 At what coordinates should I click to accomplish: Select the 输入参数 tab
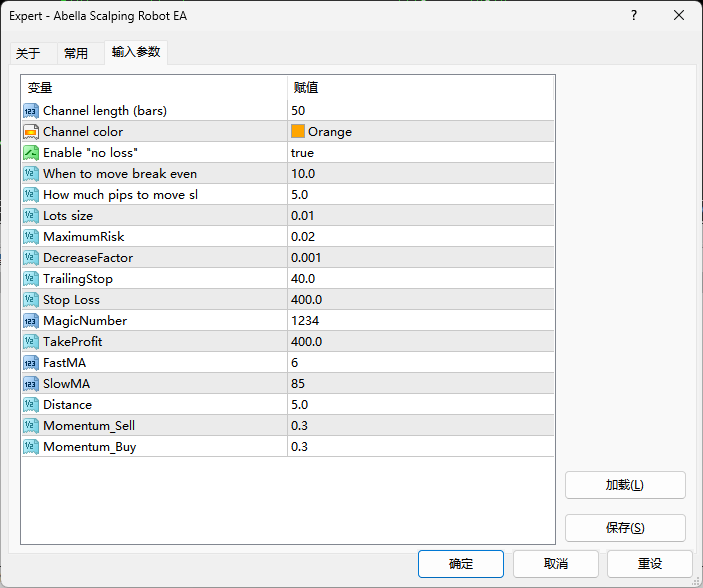(x=136, y=52)
